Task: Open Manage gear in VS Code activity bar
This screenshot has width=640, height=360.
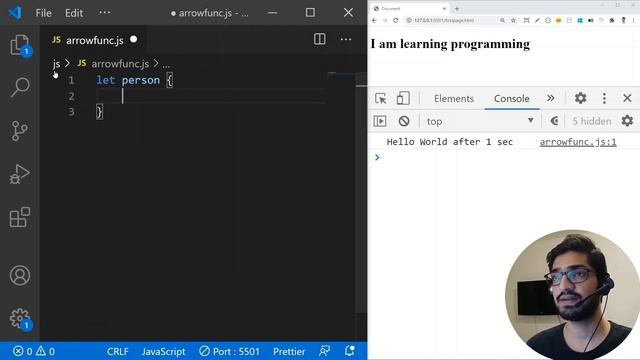Action: tap(20, 318)
